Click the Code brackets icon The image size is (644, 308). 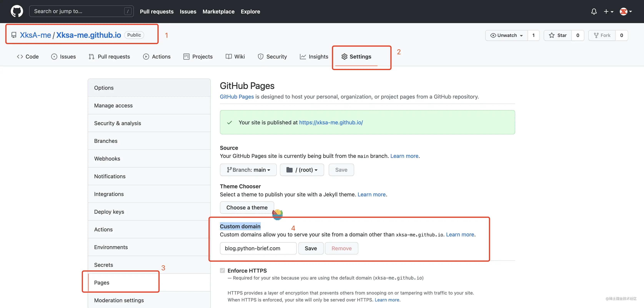pos(20,57)
